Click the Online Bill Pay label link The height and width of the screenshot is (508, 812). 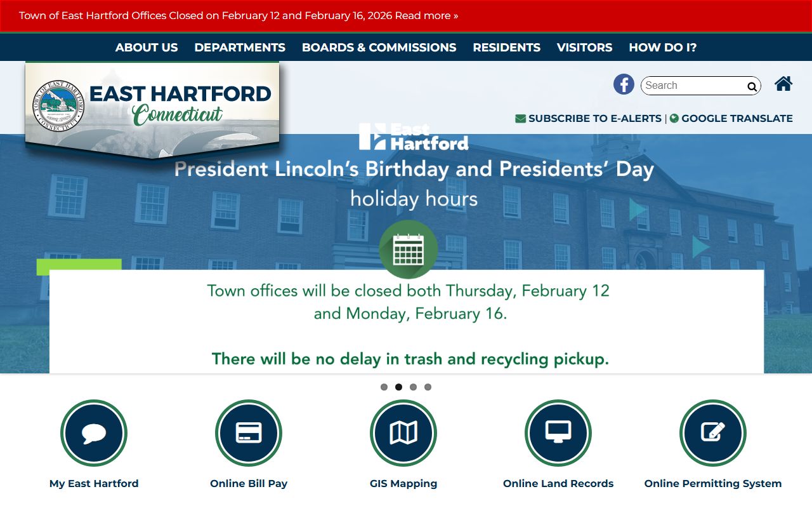pos(249,483)
